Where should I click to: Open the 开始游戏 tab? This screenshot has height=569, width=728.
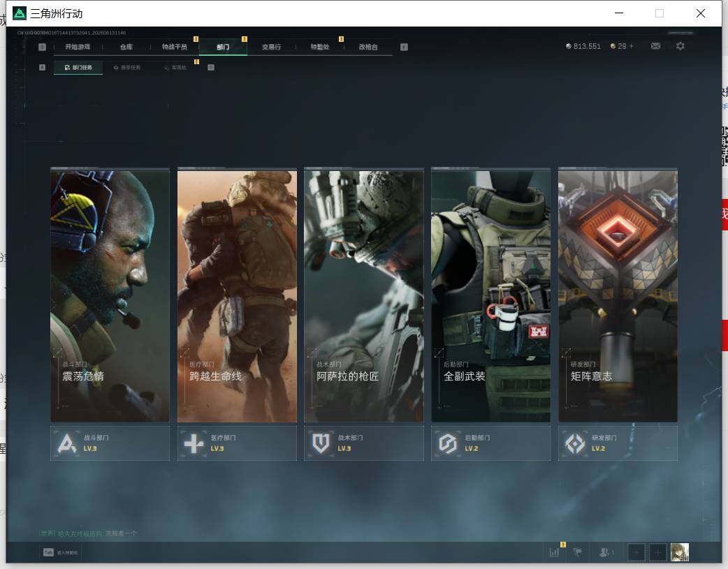78,47
